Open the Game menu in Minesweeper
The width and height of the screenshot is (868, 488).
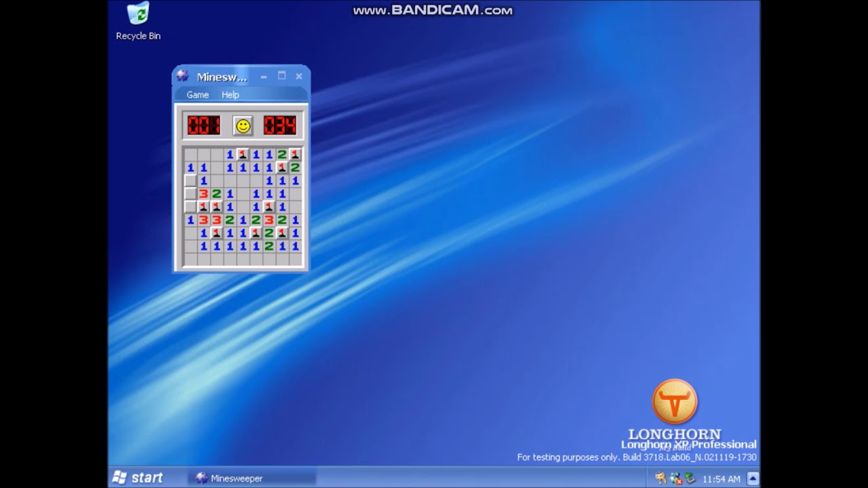197,95
